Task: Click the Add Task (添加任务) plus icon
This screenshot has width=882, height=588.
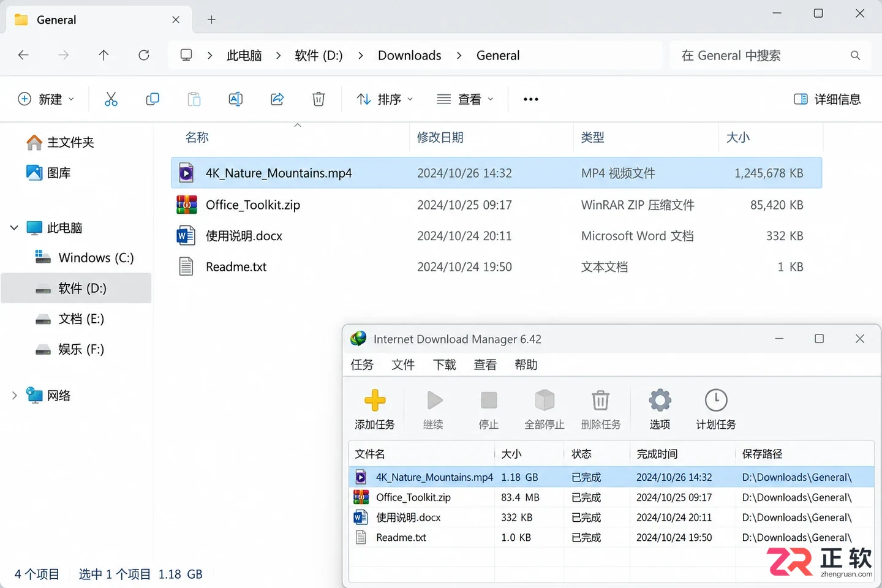Action: (375, 401)
